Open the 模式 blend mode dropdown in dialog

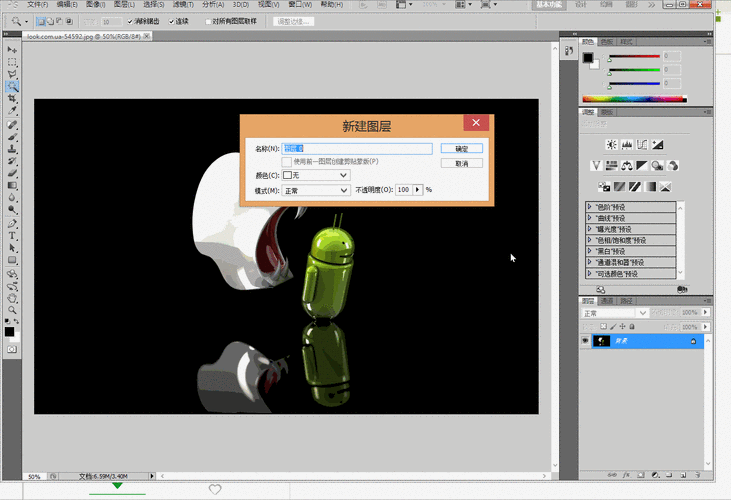(316, 191)
